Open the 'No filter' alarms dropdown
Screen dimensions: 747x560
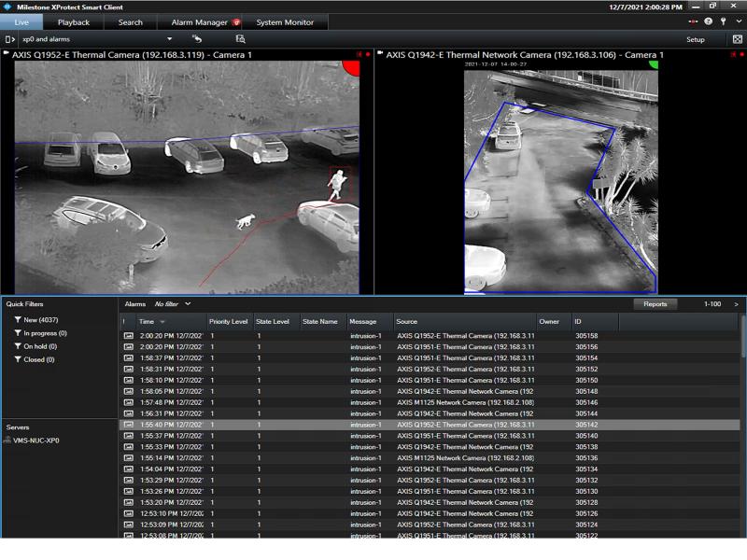click(x=173, y=304)
